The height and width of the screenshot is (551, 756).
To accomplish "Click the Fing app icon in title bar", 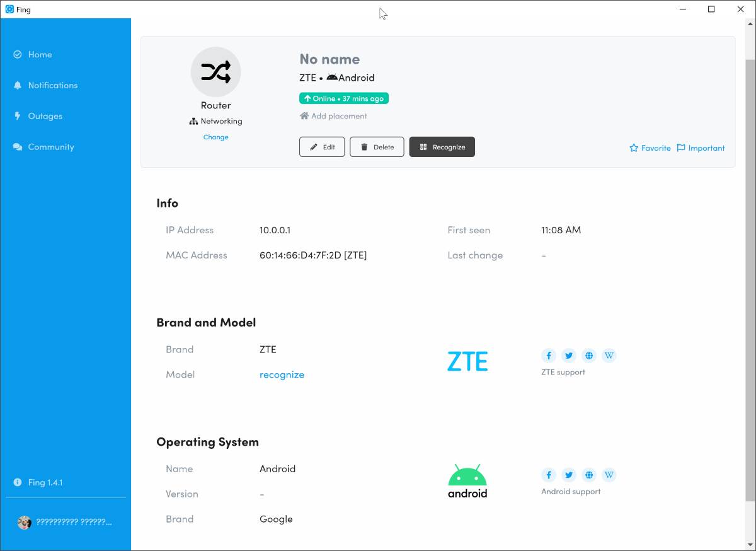I will 9,9.
